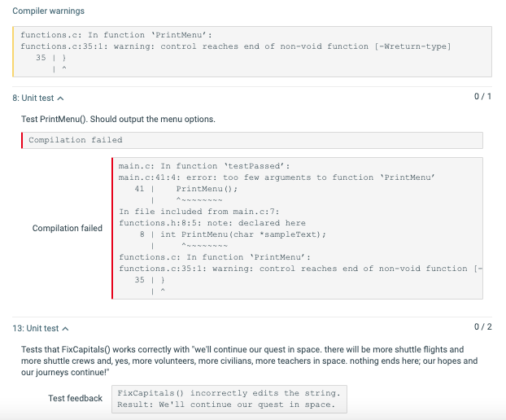506x420 pixels.
Task: Click the 'int PrintMenu(char *sampleText);' line
Action: 243,234
